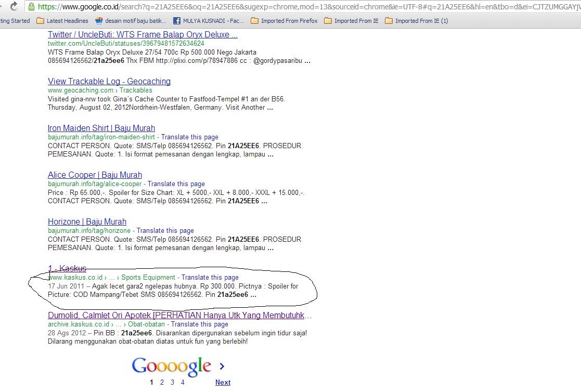Go to results page 2

click(162, 382)
